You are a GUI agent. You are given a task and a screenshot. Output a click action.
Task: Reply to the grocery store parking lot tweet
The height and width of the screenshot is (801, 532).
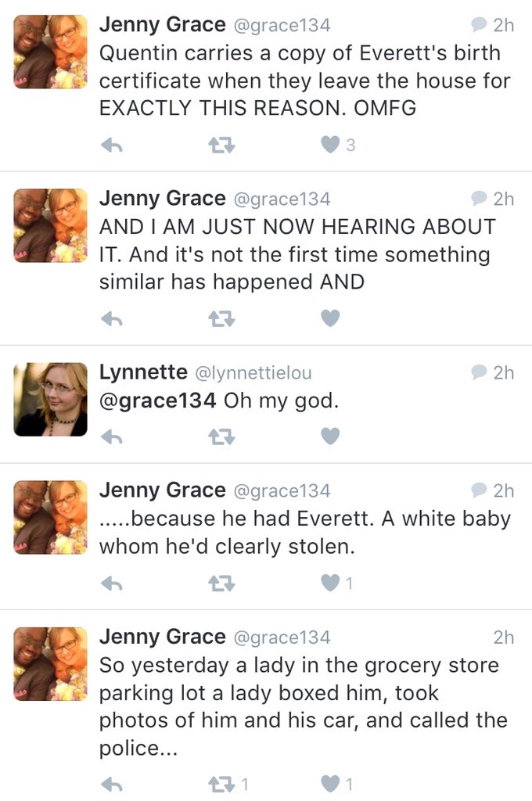(113, 784)
